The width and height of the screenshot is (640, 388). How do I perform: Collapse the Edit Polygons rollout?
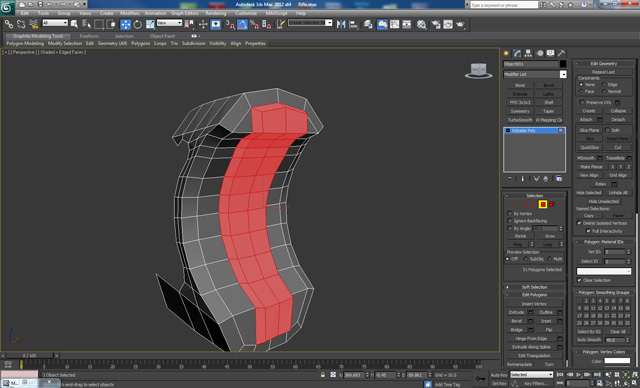point(535,295)
